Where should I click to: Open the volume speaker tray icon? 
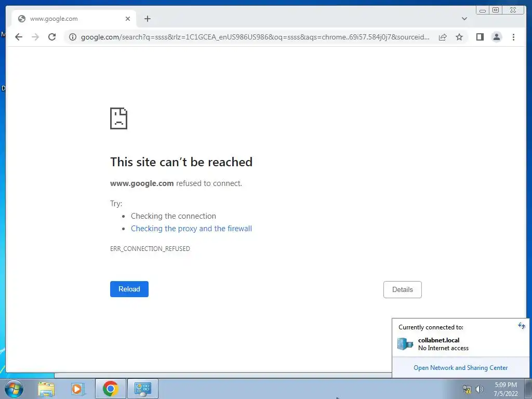coord(479,389)
